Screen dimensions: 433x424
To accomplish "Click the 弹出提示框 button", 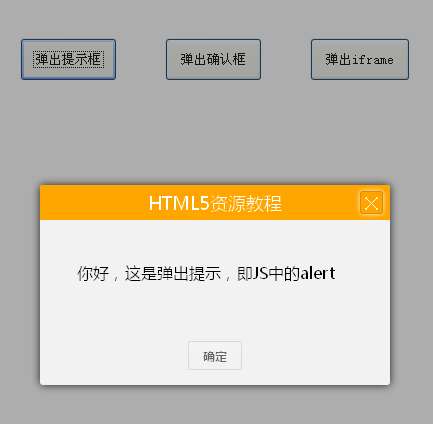I will 68,59.
